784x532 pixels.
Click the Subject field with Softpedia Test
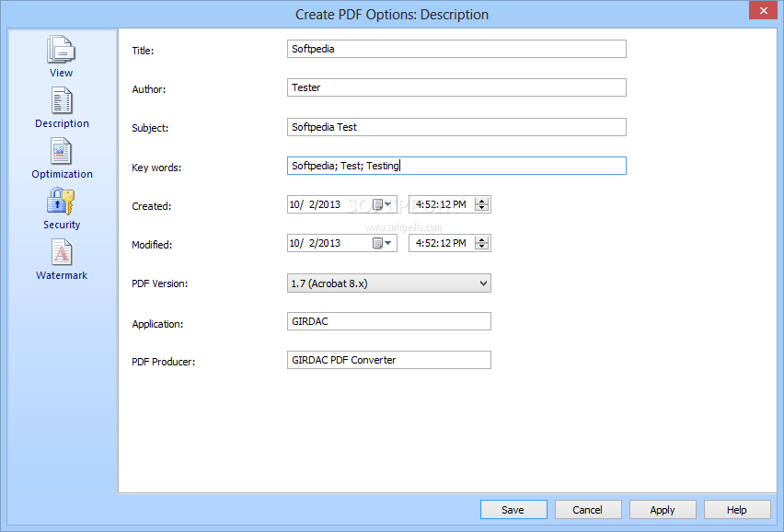pyautogui.click(x=456, y=127)
